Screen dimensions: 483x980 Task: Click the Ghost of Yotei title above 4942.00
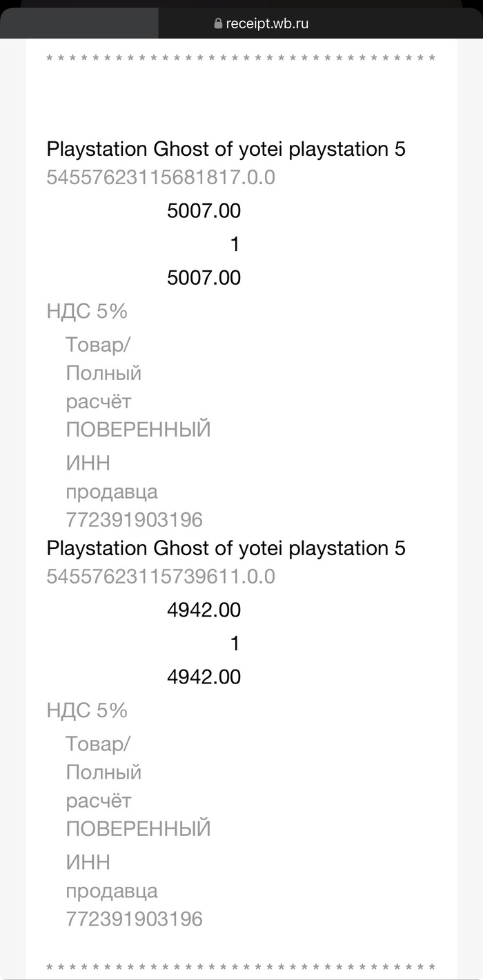[226, 548]
